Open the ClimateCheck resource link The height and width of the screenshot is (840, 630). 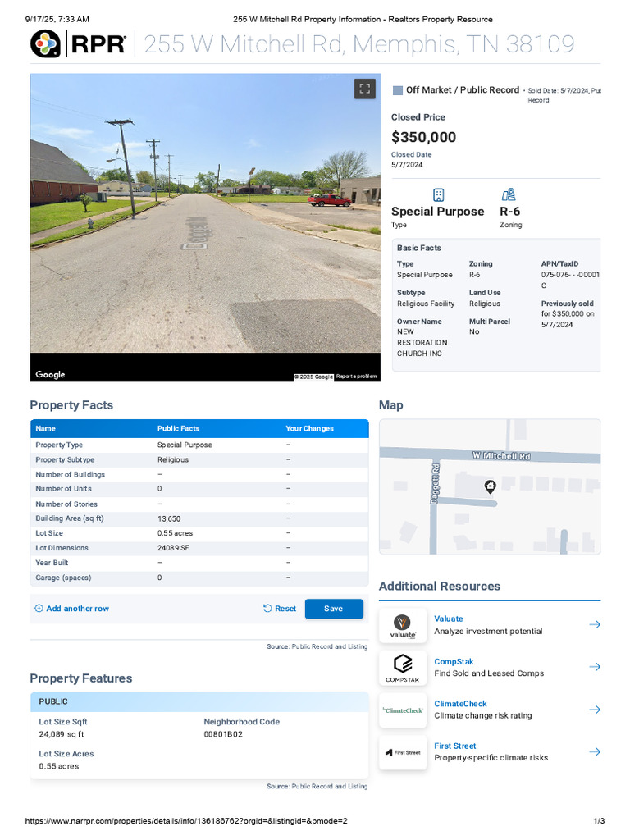[x=460, y=704]
